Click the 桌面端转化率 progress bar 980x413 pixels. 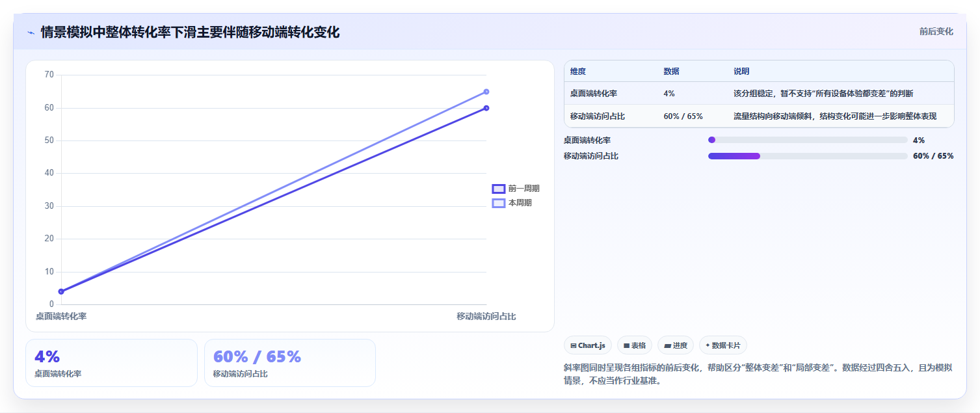point(808,140)
